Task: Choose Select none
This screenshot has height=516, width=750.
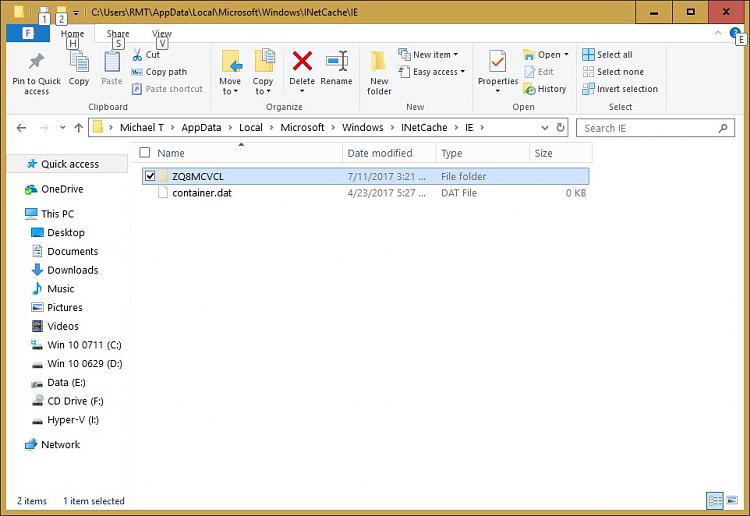Action: (613, 72)
